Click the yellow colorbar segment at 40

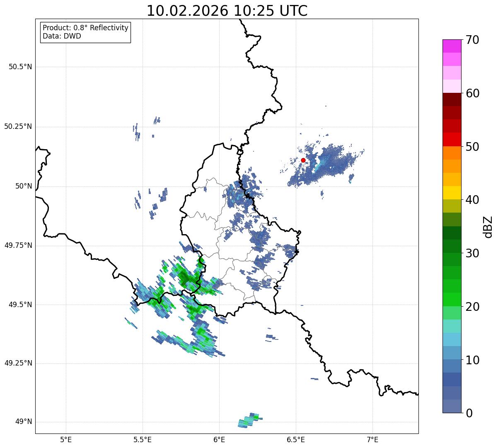[x=452, y=193]
